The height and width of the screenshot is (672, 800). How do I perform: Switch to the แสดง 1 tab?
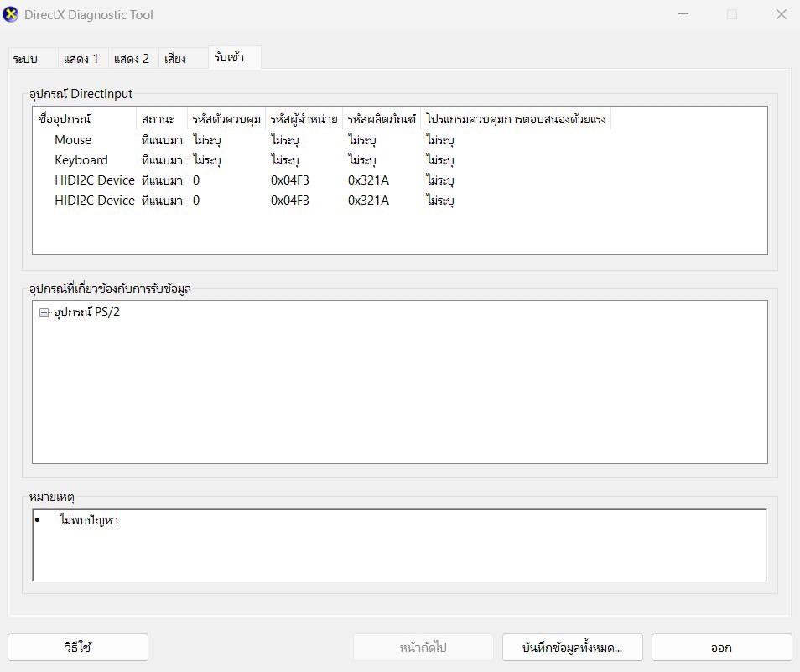[81, 58]
